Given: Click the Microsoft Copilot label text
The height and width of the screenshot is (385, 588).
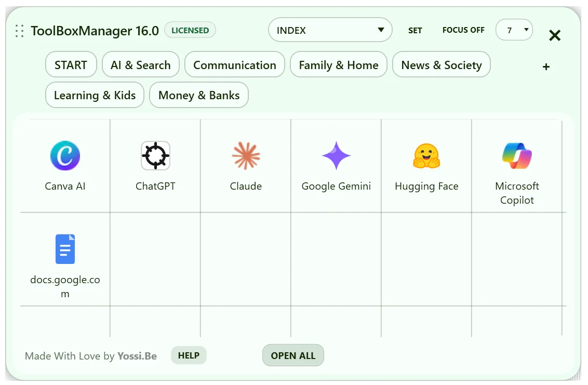Looking at the screenshot, I should 517,193.
